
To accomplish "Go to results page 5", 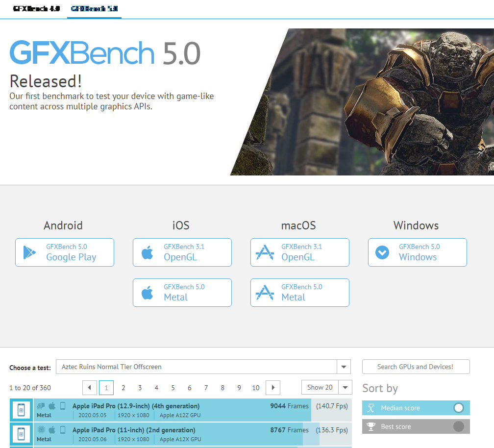I will [173, 388].
